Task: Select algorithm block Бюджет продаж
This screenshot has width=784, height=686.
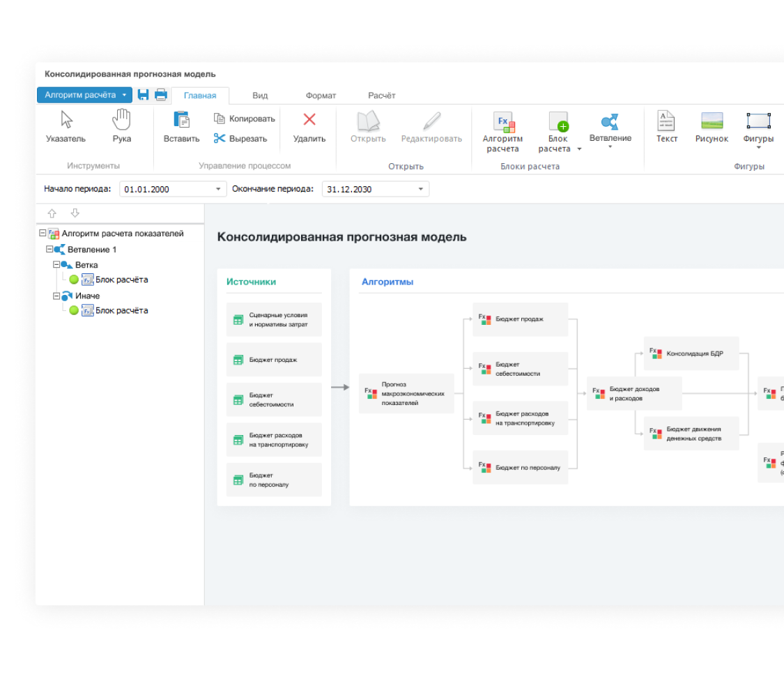Action: [521, 319]
